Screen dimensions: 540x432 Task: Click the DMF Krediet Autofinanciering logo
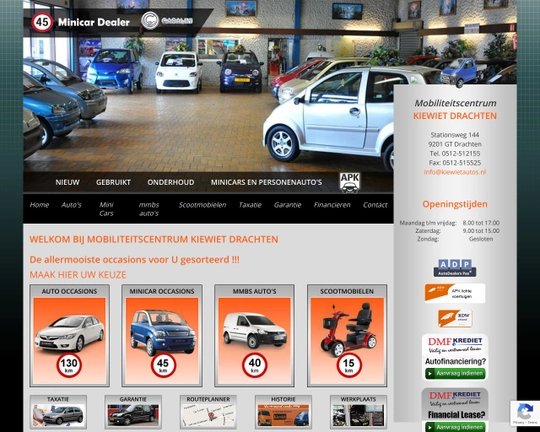click(455, 346)
